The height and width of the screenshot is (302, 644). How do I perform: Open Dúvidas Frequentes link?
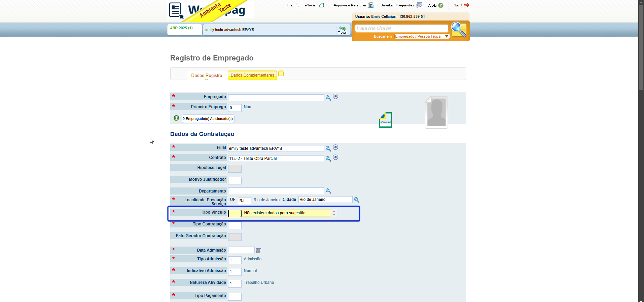(401, 5)
